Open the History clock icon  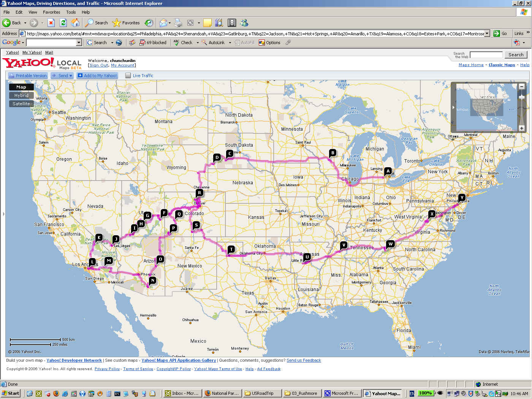pos(149,23)
